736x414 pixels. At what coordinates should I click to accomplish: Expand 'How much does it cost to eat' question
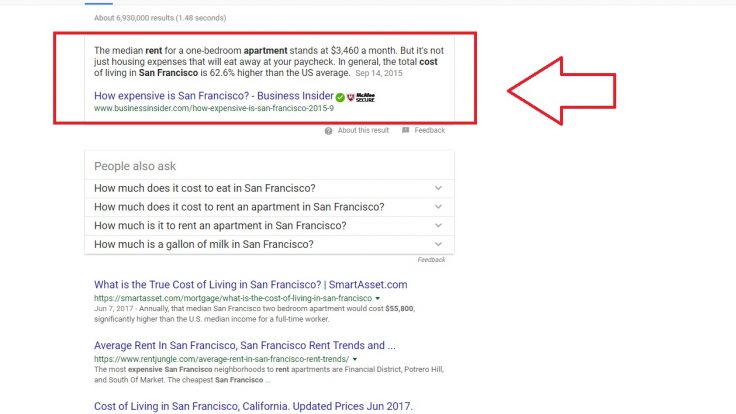pyautogui.click(x=269, y=188)
